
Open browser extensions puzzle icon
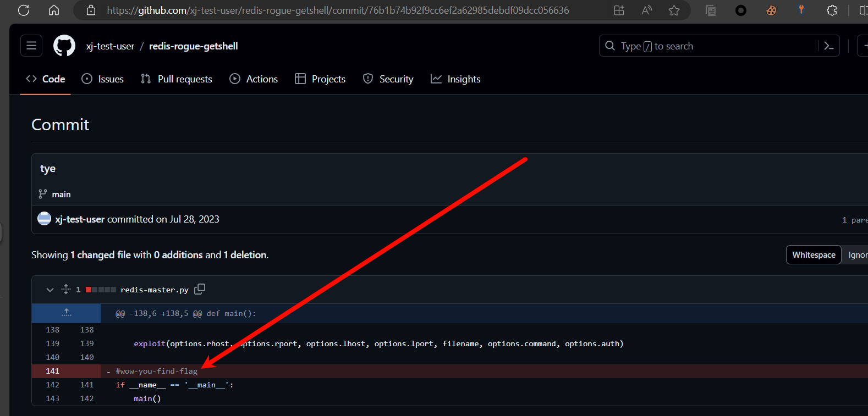coord(832,10)
